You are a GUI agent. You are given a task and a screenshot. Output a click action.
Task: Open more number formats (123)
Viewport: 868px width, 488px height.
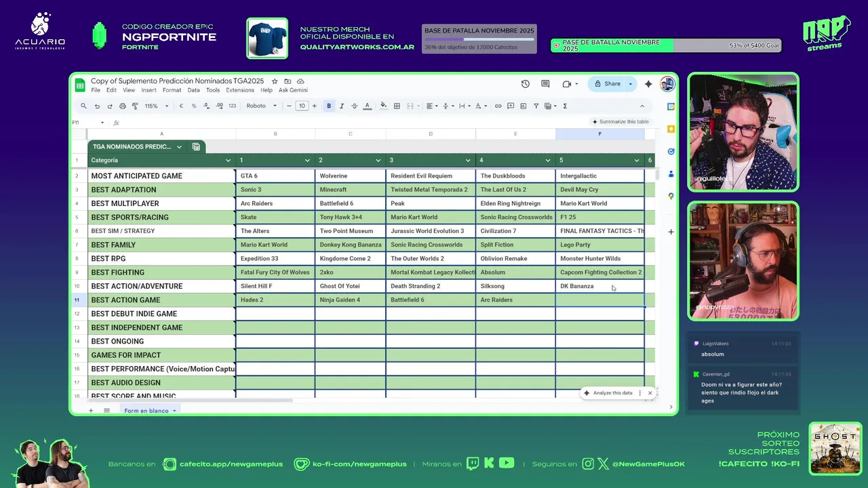[232, 106]
